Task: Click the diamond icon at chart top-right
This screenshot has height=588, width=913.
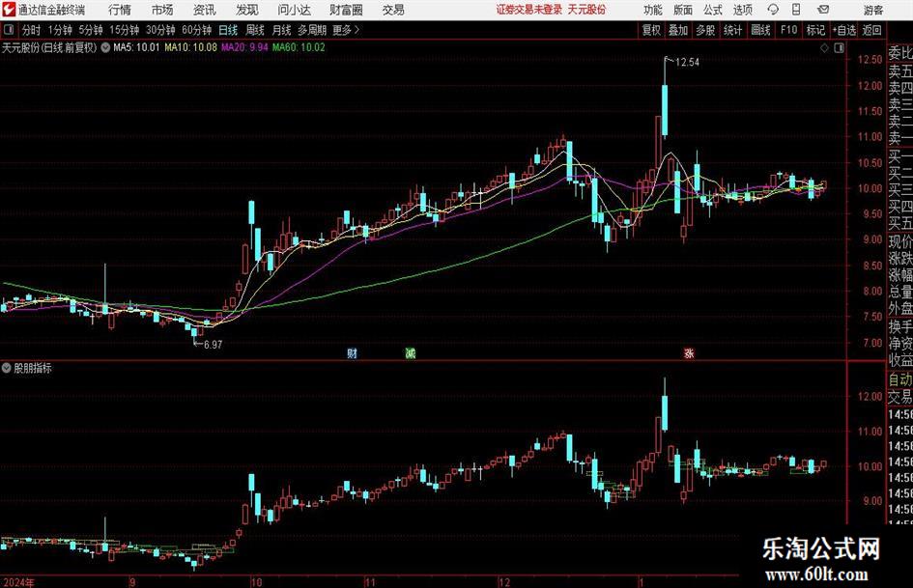Action: (824, 48)
